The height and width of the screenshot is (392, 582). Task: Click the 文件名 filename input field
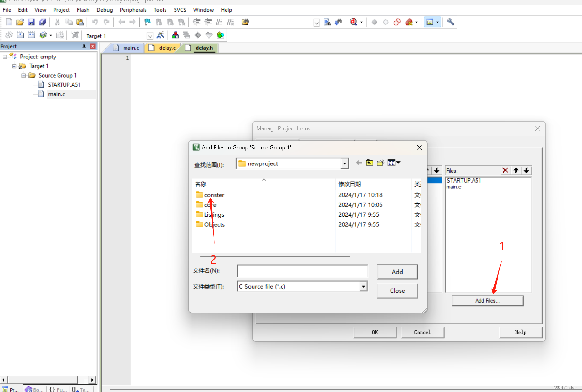[302, 271]
